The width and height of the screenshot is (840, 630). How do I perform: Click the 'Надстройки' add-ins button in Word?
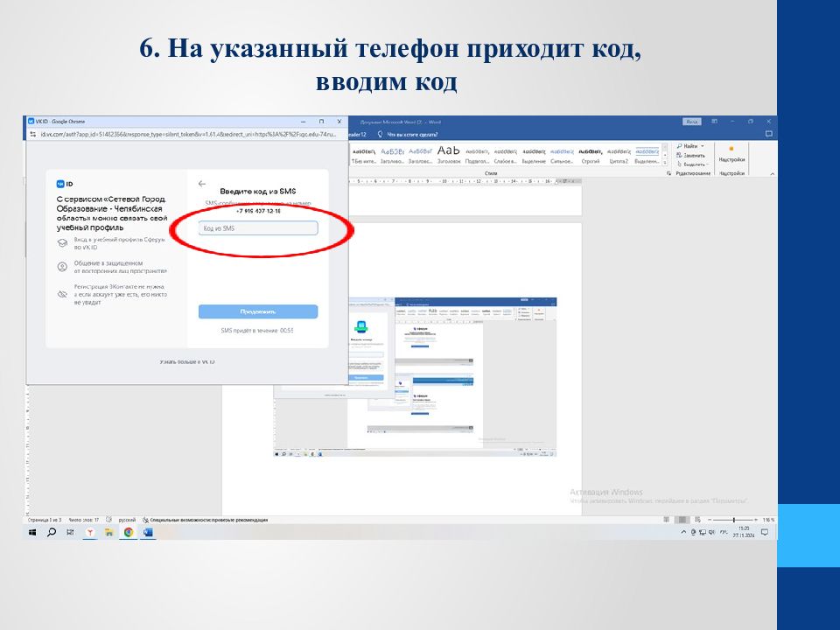tap(731, 154)
